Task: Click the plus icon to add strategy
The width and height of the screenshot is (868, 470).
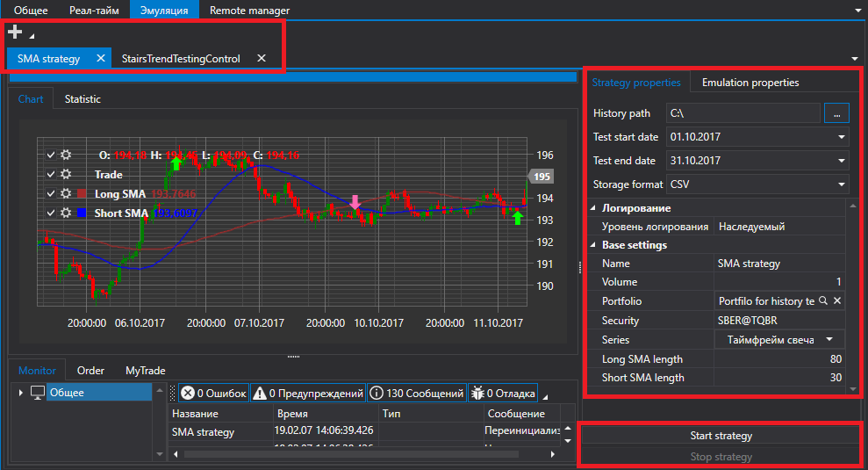Action: point(15,33)
